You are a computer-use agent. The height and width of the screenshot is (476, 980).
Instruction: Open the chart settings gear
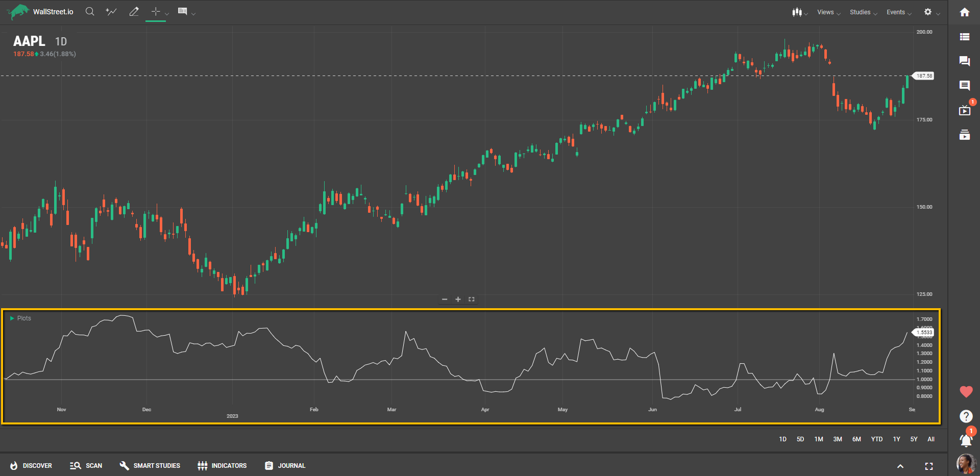tap(928, 12)
